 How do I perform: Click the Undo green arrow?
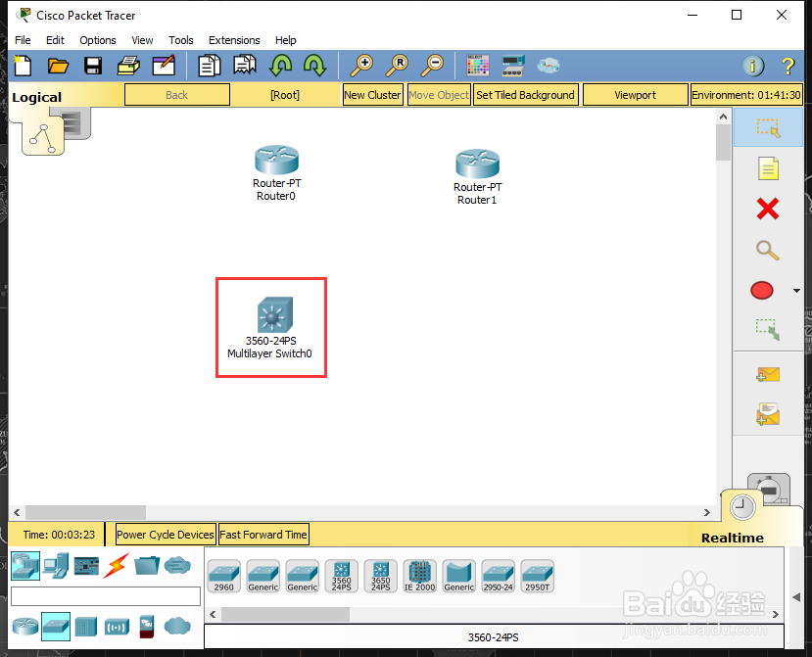tap(281, 66)
